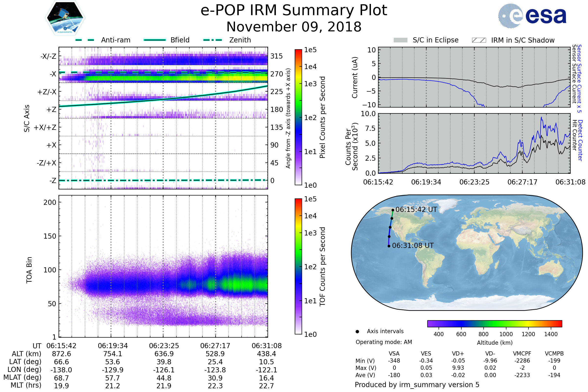Click the S/C in Eclipse gray legend patch
The width and height of the screenshot is (588, 392).
pyautogui.click(x=400, y=40)
